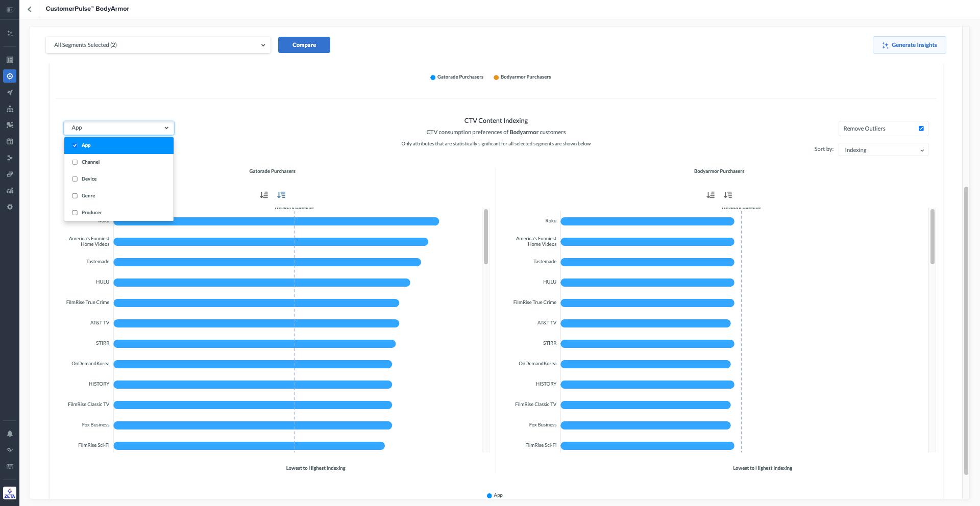The width and height of the screenshot is (980, 506).
Task: Click the signal icon below the bell
Action: [x=10, y=450]
